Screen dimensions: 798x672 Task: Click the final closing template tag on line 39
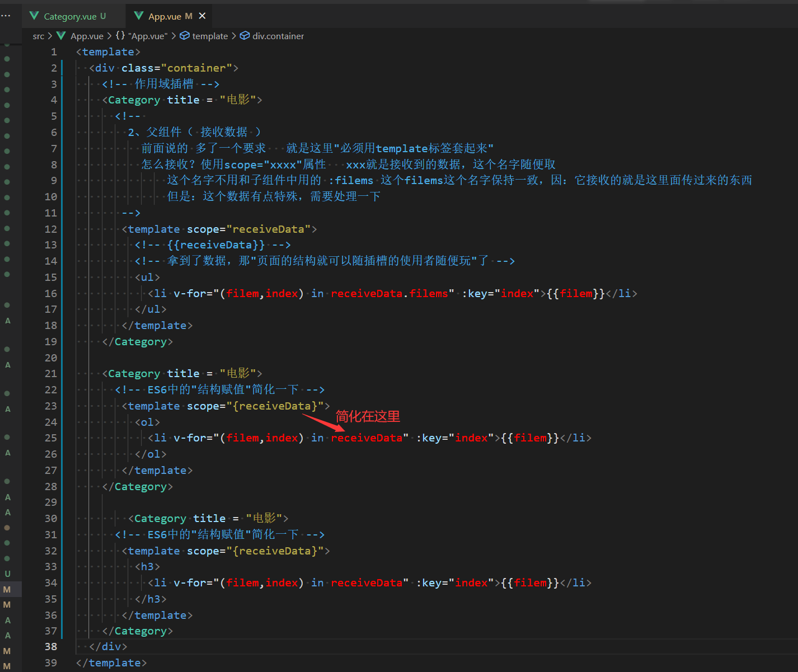click(111, 663)
